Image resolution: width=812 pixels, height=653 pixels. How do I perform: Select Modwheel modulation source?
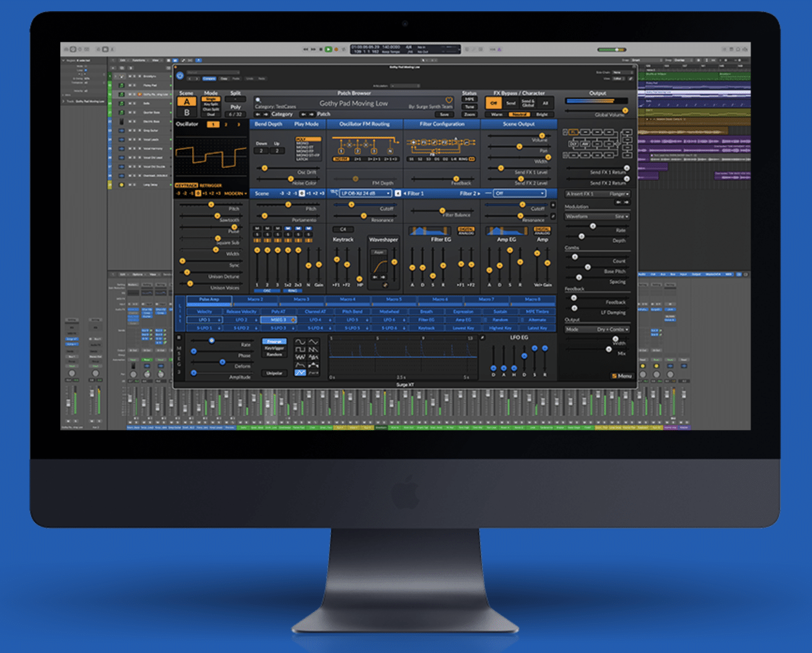point(390,312)
